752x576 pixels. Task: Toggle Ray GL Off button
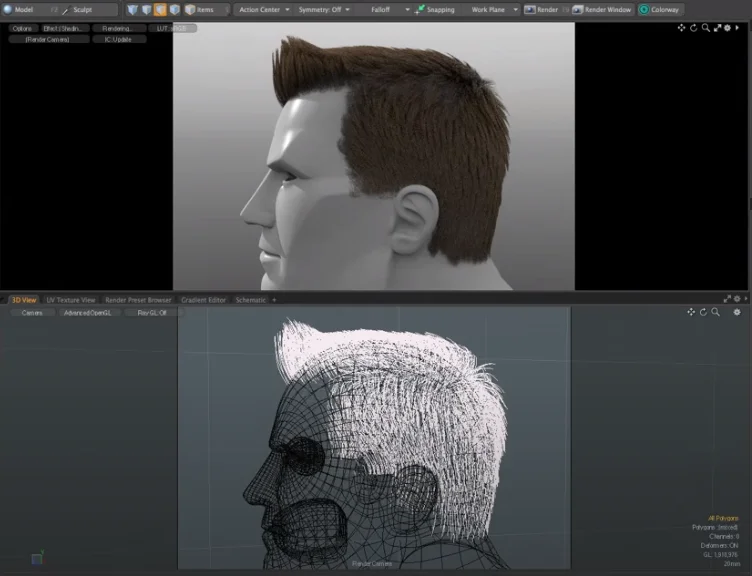click(152, 313)
